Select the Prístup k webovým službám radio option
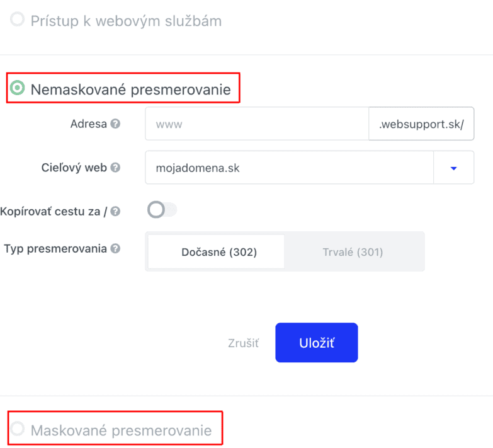This screenshot has height=448, width=493. point(17,19)
